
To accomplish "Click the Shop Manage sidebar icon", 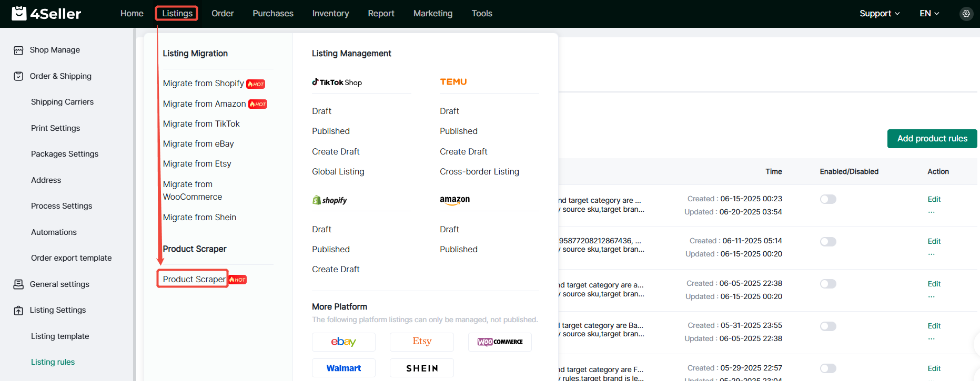I will [x=18, y=50].
